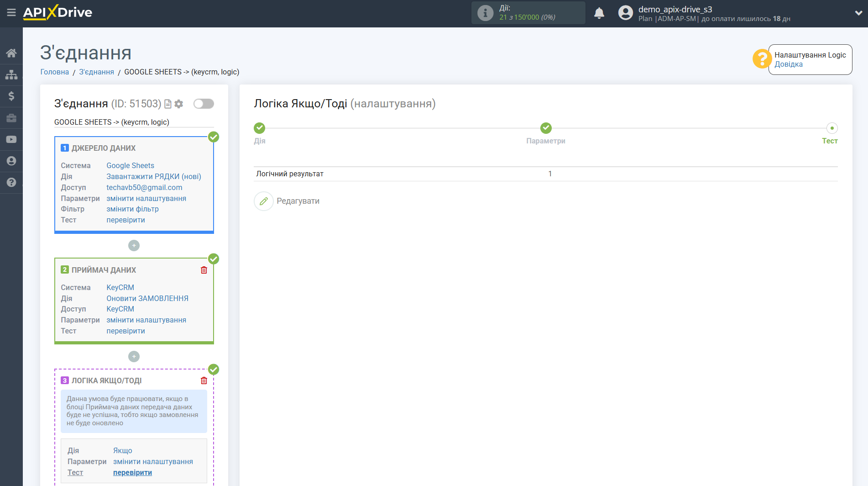868x486 pixels.
Task: Open the Довідка help link
Action: (x=788, y=64)
